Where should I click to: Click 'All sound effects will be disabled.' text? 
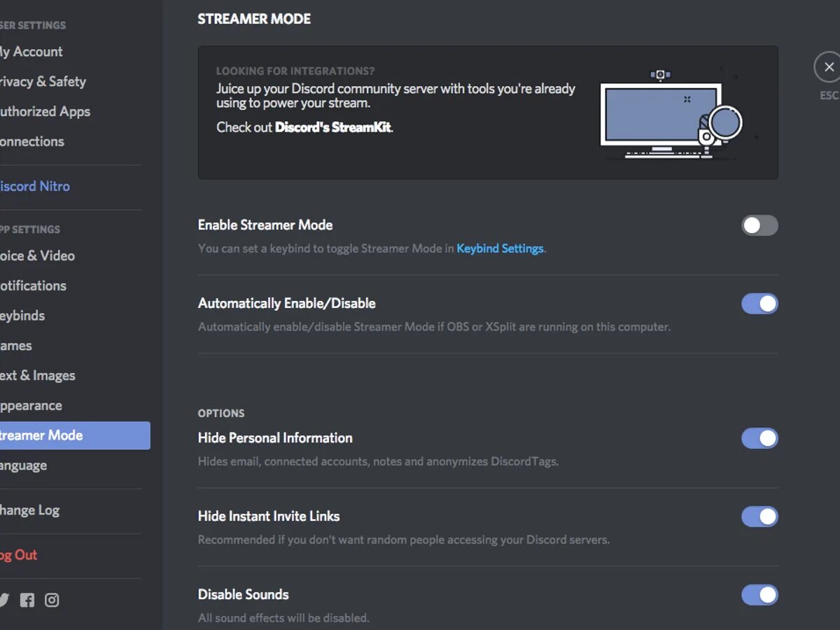pos(283,618)
